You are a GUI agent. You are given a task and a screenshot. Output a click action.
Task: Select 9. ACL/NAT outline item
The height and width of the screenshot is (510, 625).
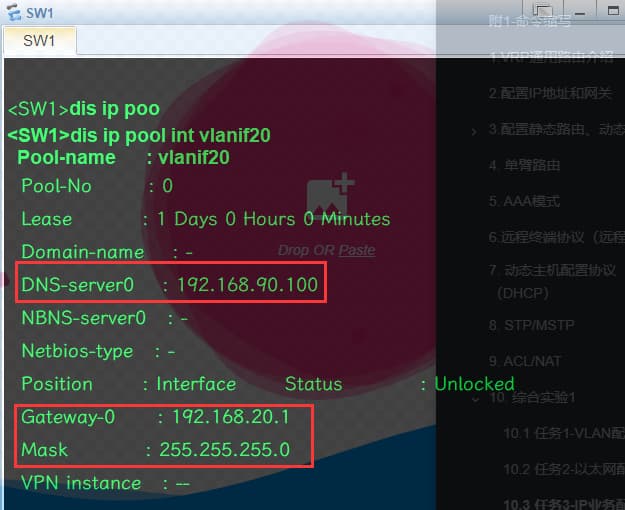click(525, 361)
